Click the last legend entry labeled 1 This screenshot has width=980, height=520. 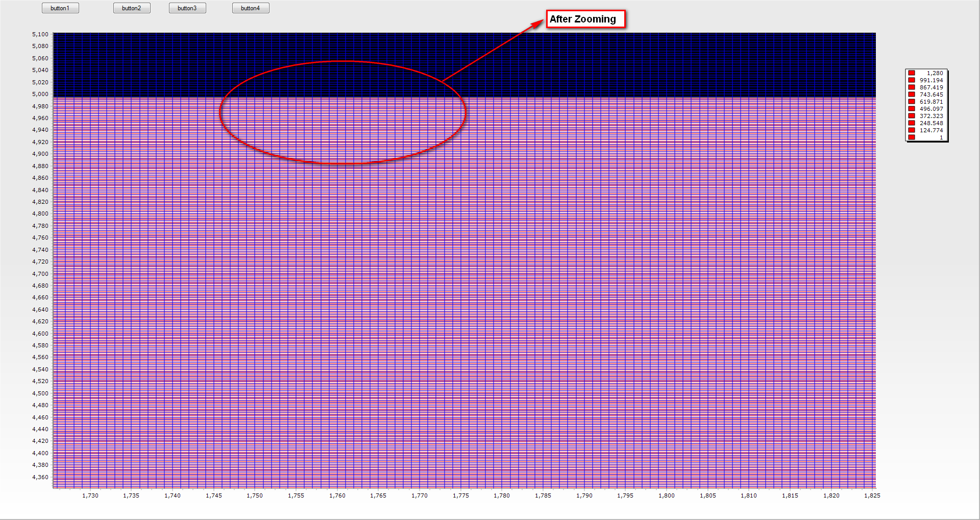point(941,137)
